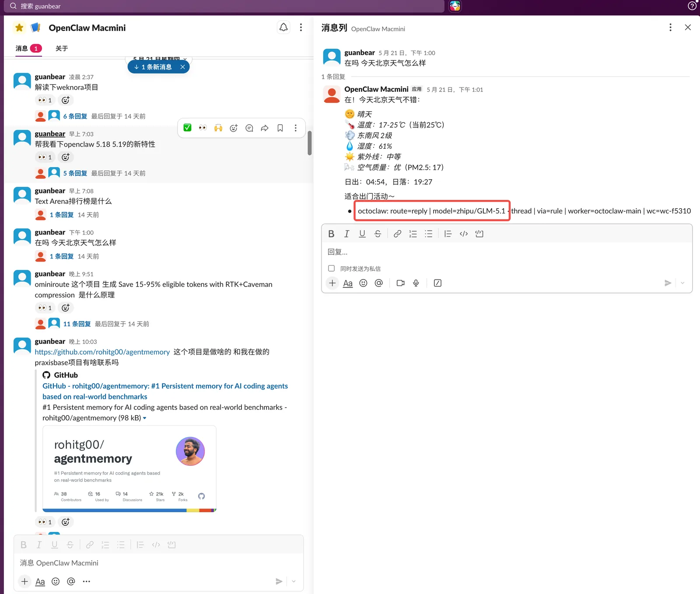Switch to 消息 tab

(x=28, y=48)
